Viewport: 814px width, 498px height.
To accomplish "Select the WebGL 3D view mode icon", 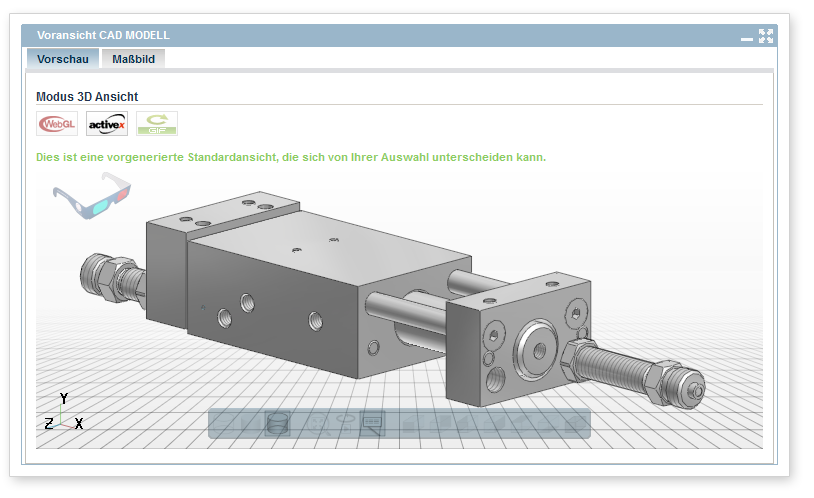I will point(56,124).
